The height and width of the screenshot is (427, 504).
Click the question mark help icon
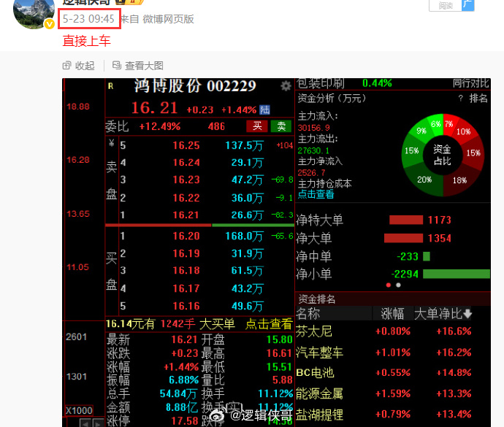(x=460, y=99)
